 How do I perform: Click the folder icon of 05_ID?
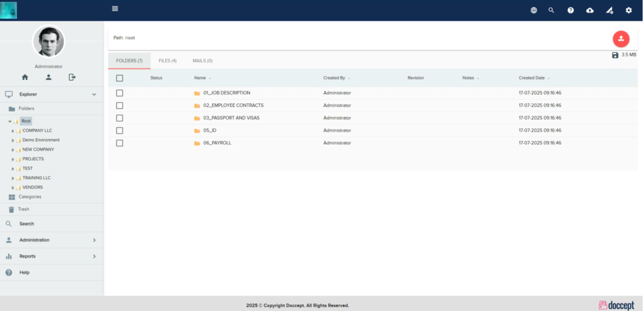pos(197,131)
